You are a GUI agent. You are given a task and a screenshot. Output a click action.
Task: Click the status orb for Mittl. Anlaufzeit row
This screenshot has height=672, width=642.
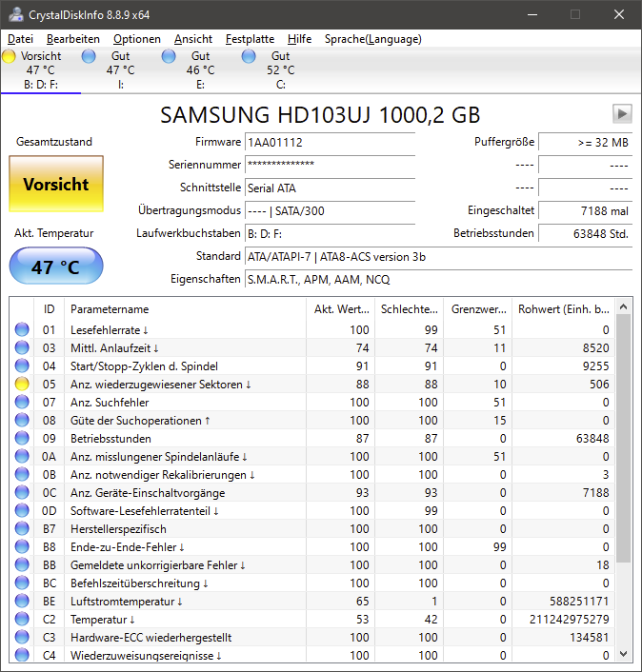tap(22, 347)
